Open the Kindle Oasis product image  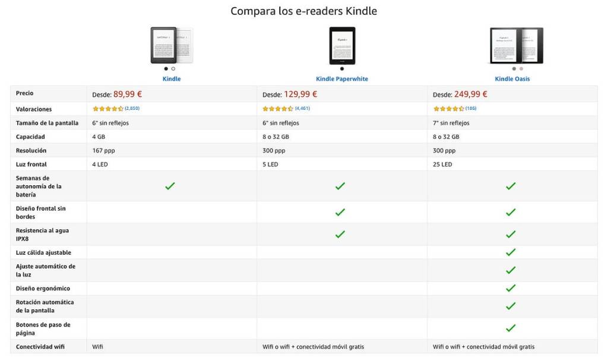[x=515, y=45]
